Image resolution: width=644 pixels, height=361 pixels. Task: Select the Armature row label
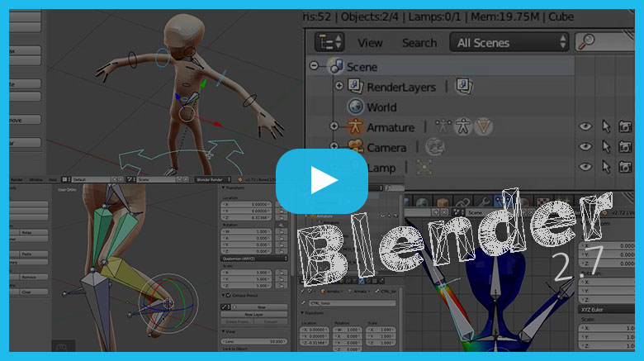[x=391, y=128]
